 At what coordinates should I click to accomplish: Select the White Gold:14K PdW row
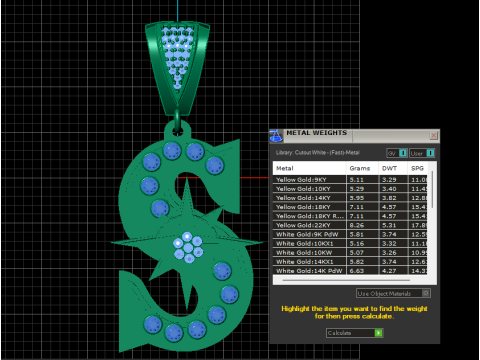pos(350,271)
